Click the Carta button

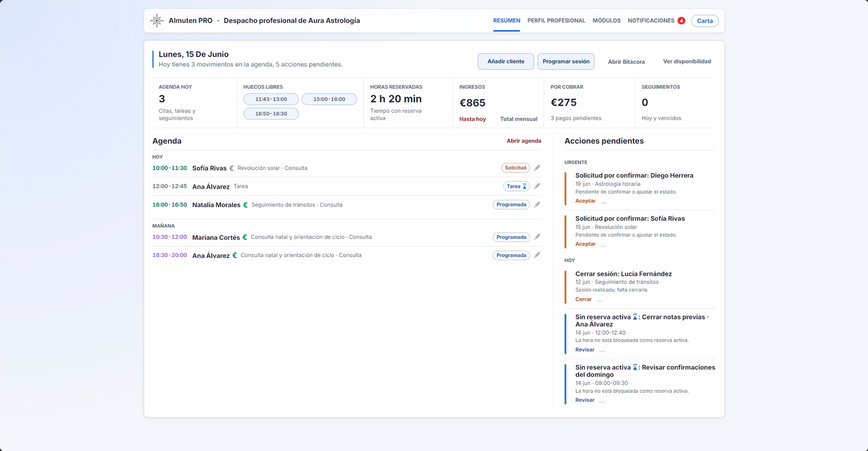click(x=705, y=21)
